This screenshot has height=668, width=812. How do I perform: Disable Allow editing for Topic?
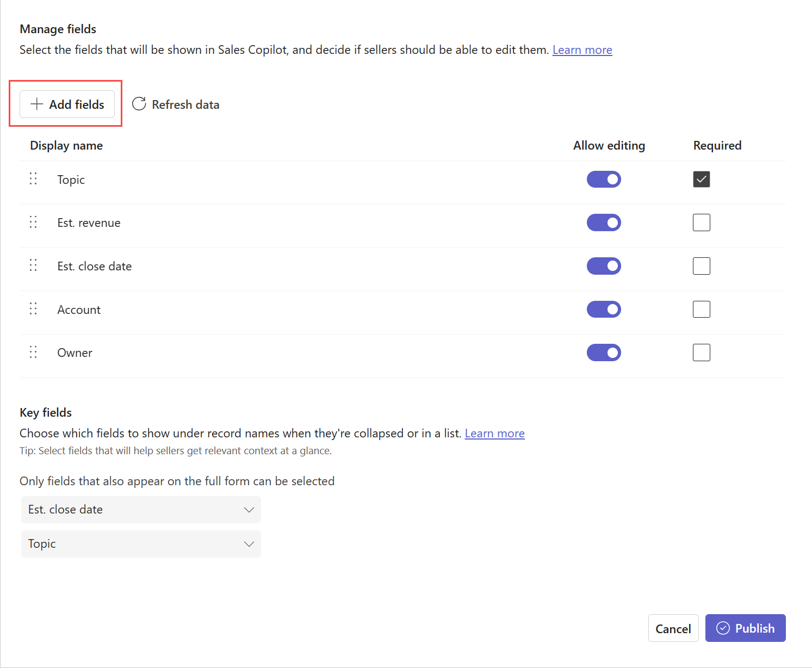(604, 179)
